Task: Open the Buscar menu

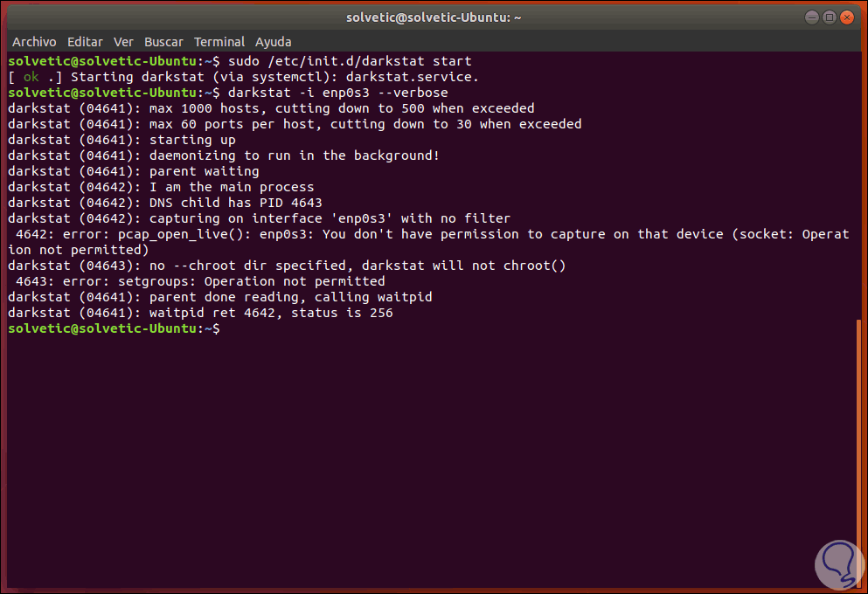Action: coord(163,41)
